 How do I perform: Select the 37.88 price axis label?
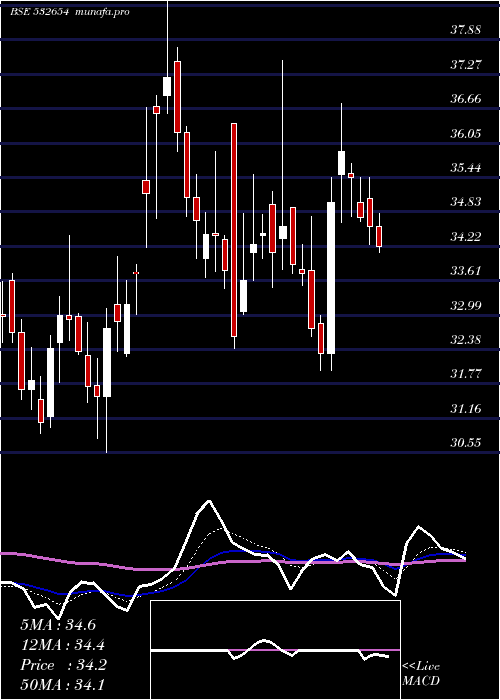pyautogui.click(x=466, y=30)
